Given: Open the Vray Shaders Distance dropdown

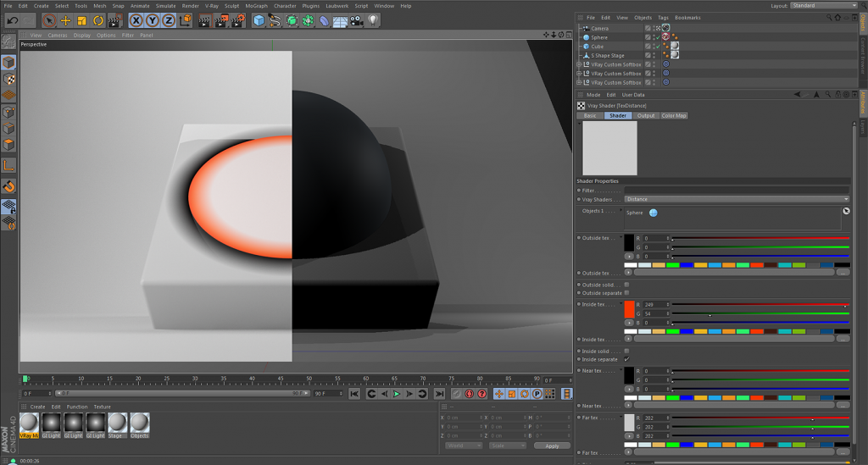Looking at the screenshot, I should click(737, 199).
